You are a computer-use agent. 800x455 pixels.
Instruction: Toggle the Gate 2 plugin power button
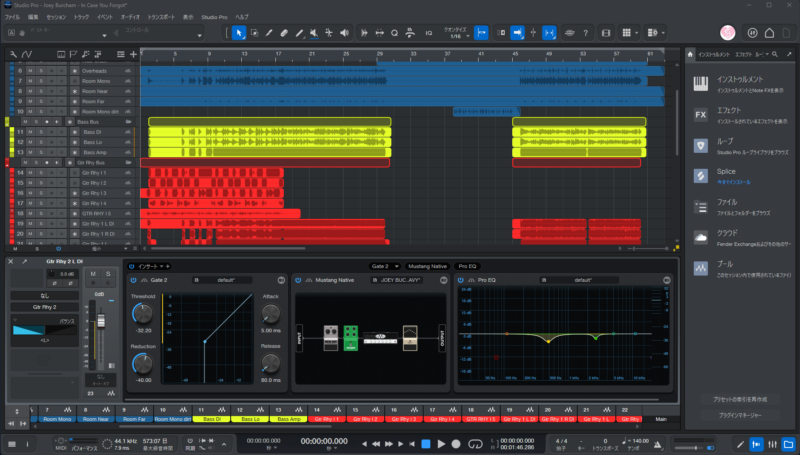[133, 281]
